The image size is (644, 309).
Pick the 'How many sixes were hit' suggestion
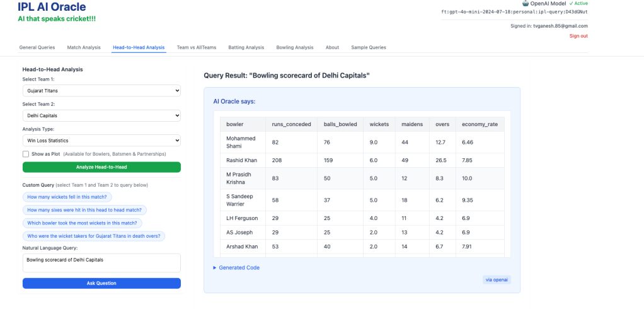85,210
